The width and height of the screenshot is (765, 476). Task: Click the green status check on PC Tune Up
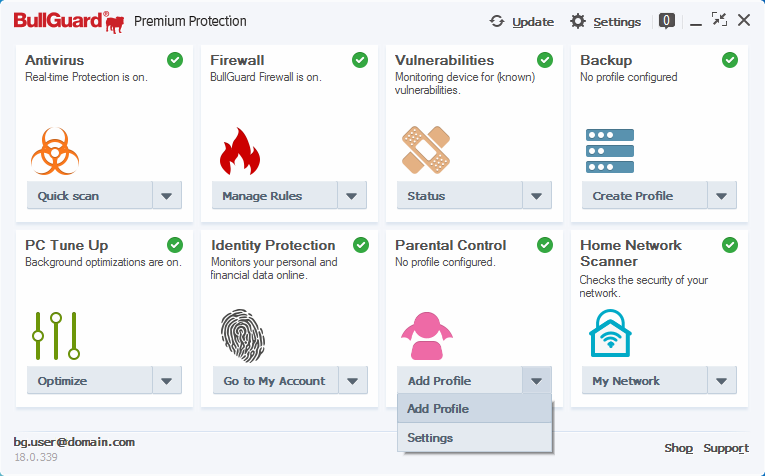[175, 245]
